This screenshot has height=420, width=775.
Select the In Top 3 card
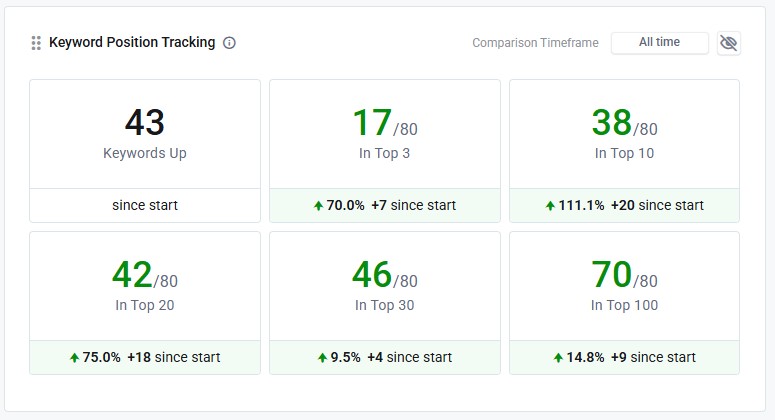click(x=385, y=134)
